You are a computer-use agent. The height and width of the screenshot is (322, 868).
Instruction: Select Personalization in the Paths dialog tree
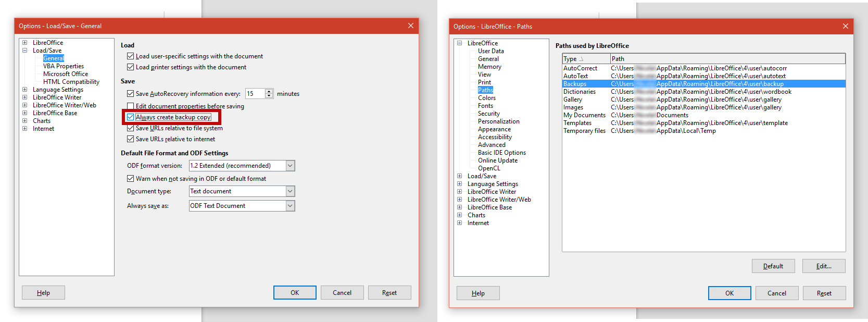499,121
